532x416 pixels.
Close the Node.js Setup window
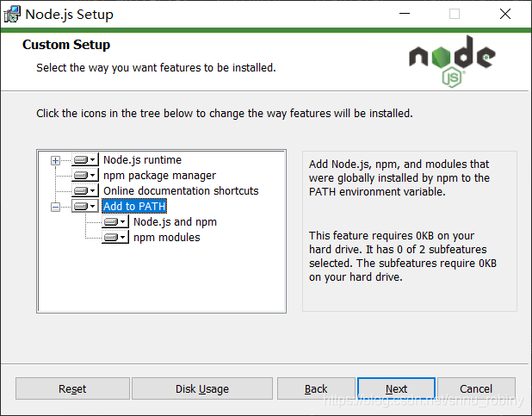[505, 14]
